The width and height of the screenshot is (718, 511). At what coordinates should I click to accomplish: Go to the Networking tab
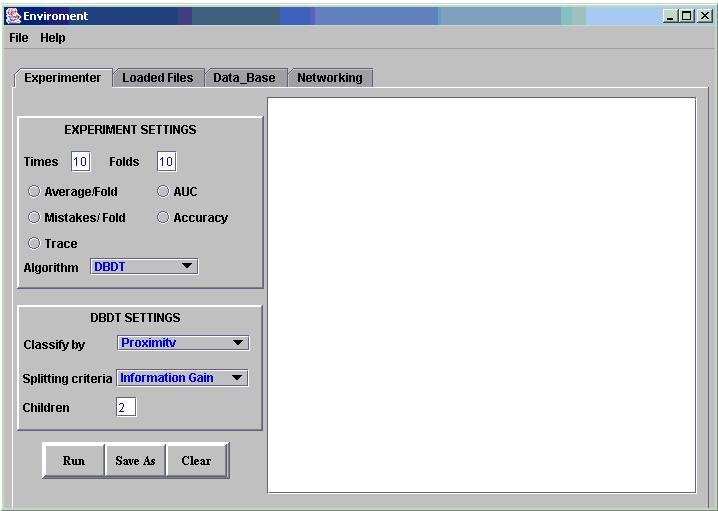click(330, 78)
